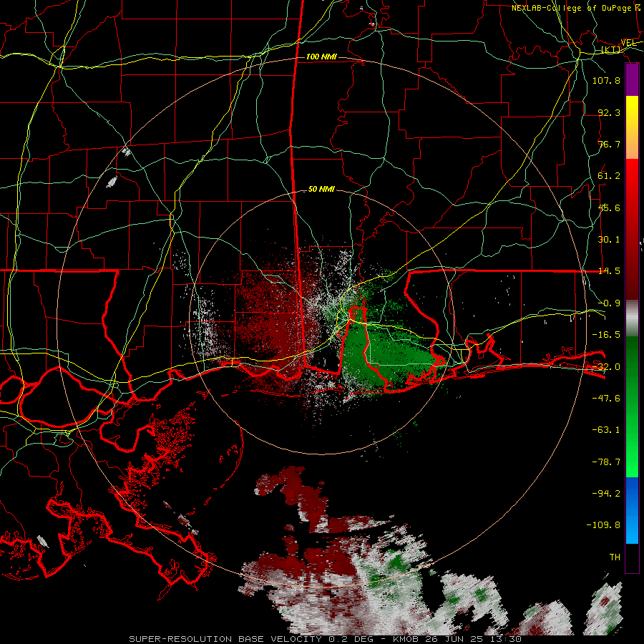Click the 30.1 velocity scale value

(609, 240)
